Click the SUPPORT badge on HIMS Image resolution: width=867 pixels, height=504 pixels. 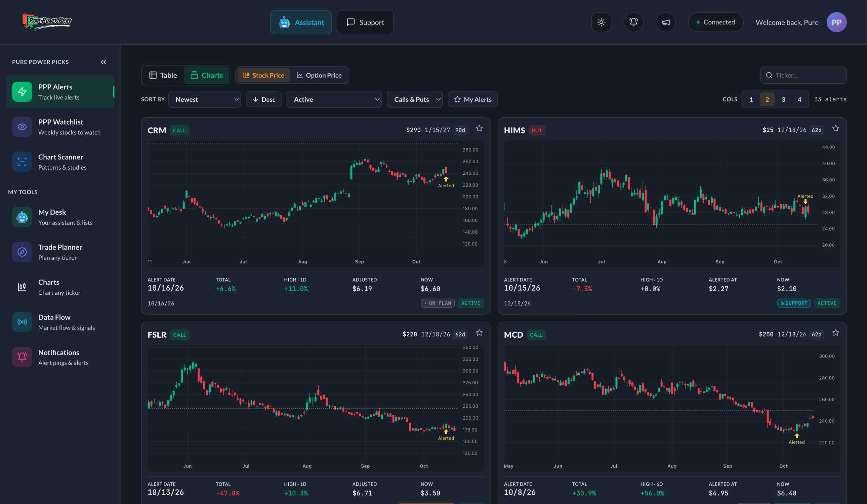[x=794, y=303]
